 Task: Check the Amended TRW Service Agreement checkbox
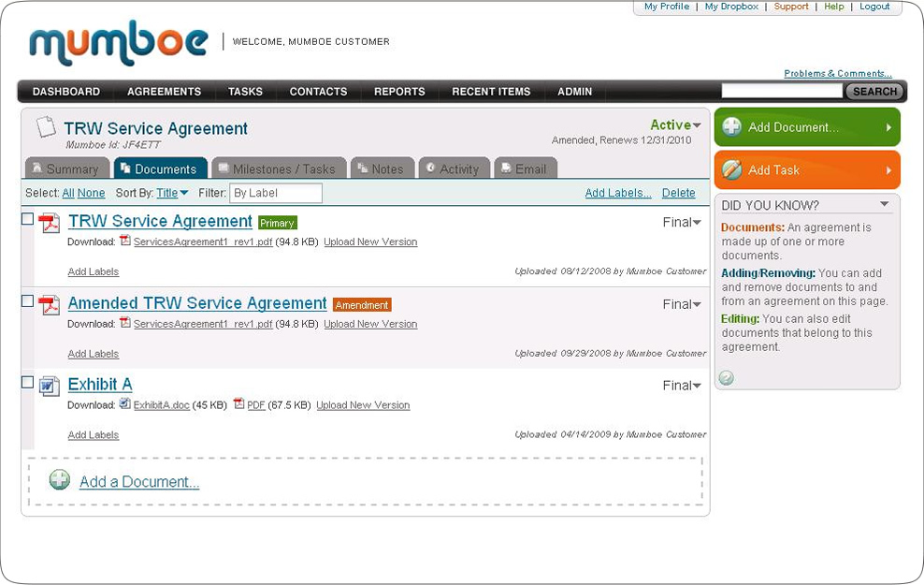coord(27,300)
